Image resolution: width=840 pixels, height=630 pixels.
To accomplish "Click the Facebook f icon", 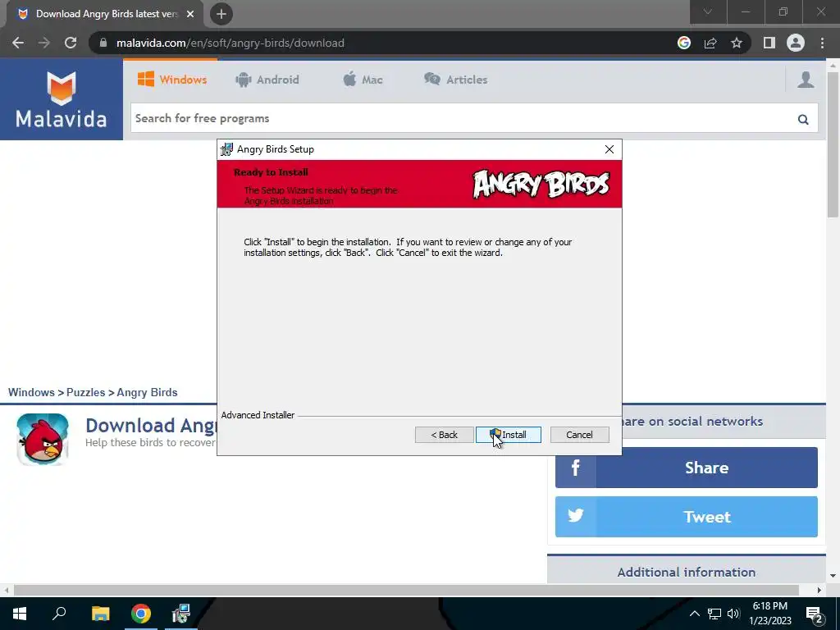I will tap(575, 468).
